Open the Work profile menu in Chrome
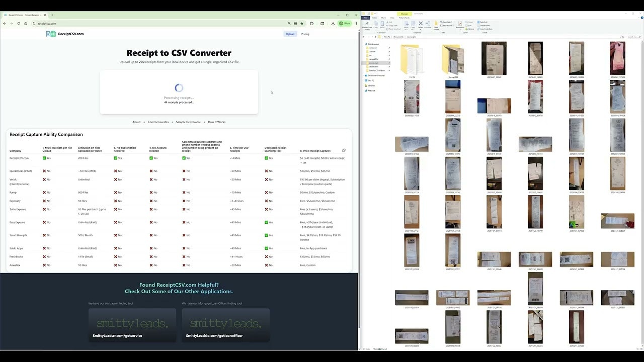Screen dimensions: 644x362 coord(345,24)
